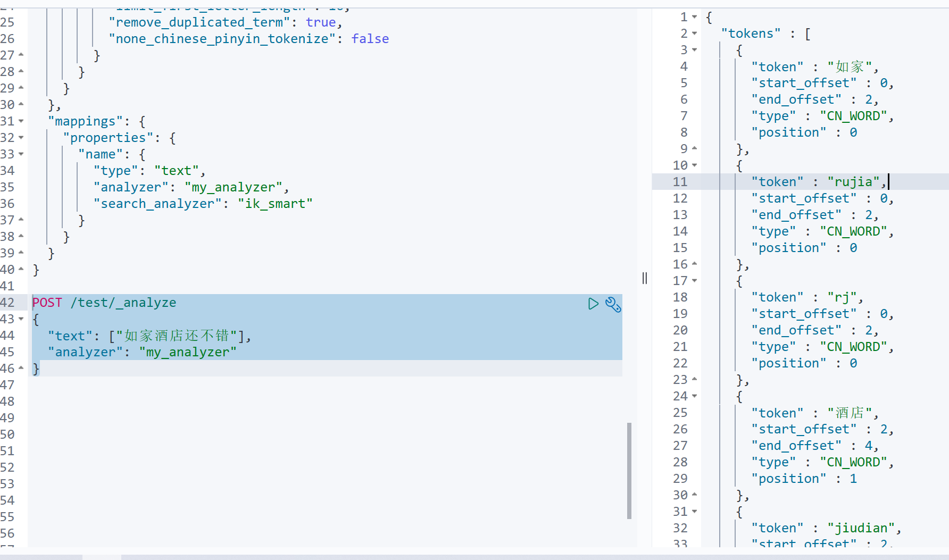Click the "/test/_analyze" endpoint text
This screenshot has height=560, width=949.
point(123,303)
